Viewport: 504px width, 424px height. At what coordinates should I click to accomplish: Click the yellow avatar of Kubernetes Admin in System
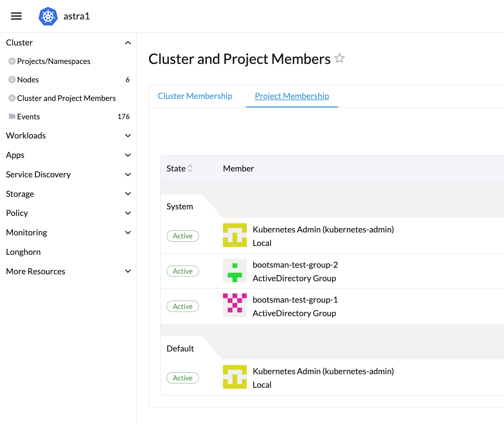point(235,235)
